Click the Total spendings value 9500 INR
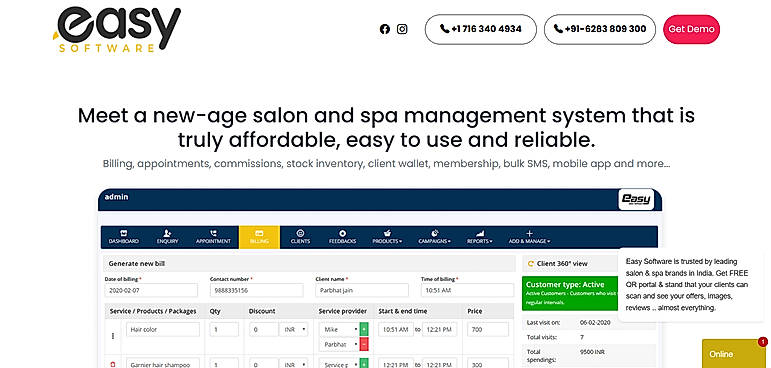This screenshot has width=771, height=368. pos(592,352)
